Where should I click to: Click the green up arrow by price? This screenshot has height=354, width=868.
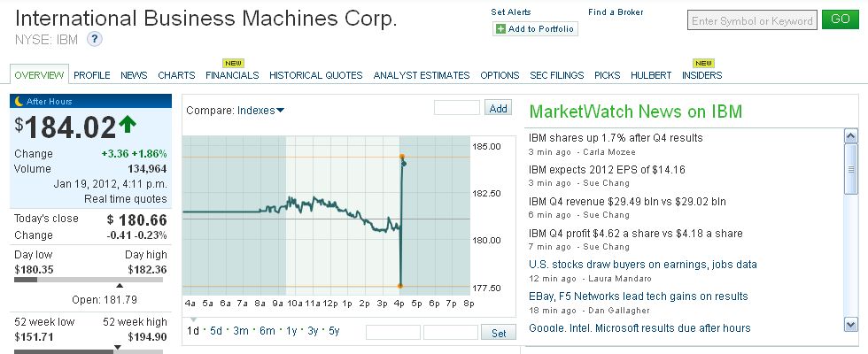(x=128, y=124)
